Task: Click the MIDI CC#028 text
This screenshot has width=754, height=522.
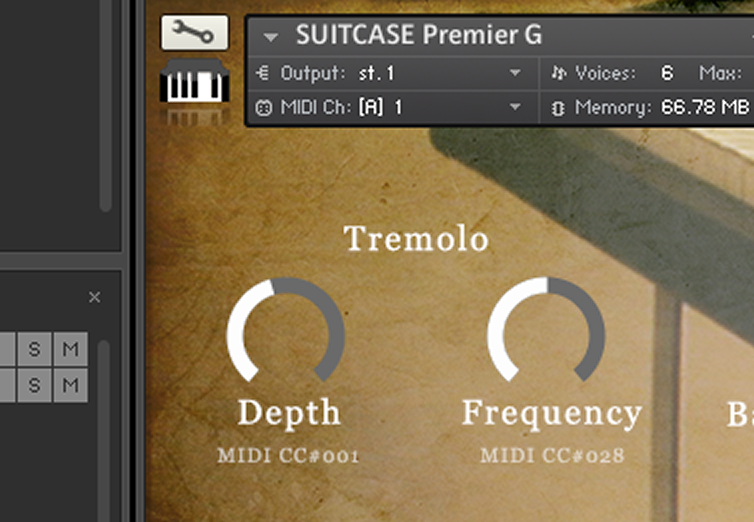Action: click(x=552, y=455)
